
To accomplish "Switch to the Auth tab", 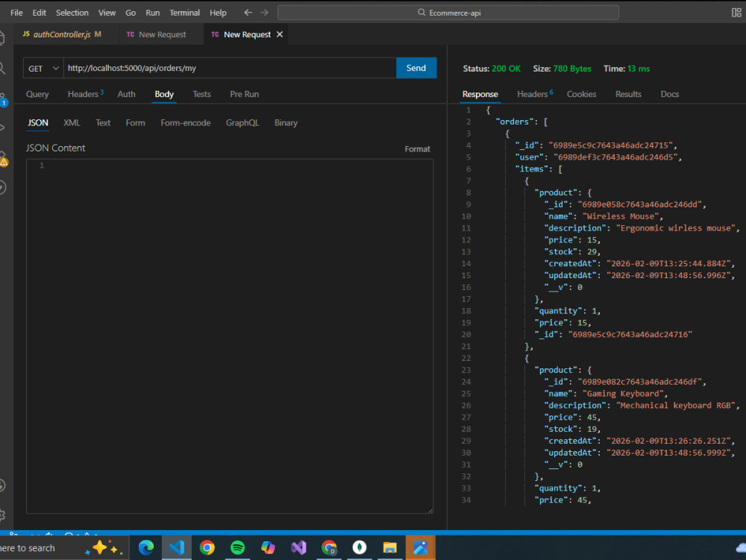I will [127, 94].
